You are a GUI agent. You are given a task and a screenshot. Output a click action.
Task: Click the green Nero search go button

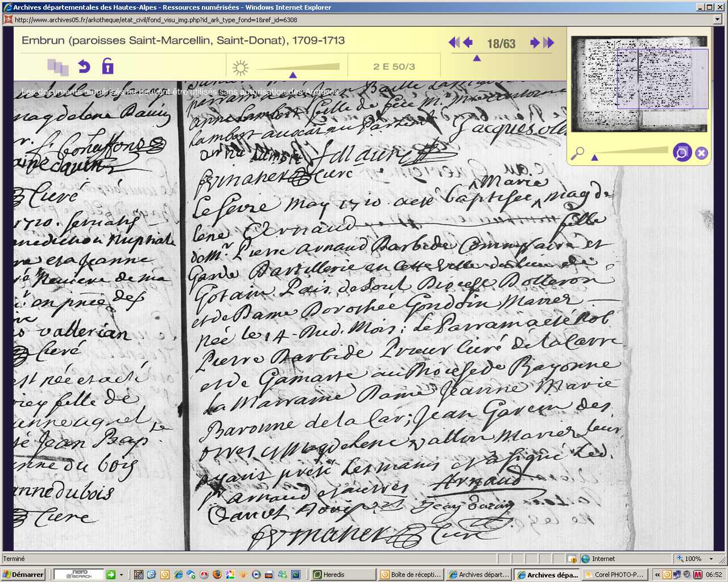click(x=111, y=575)
